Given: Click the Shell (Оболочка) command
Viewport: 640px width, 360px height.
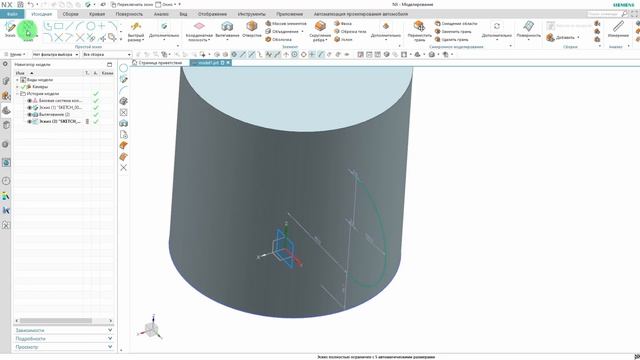Looking at the screenshot, I should click(279, 40).
